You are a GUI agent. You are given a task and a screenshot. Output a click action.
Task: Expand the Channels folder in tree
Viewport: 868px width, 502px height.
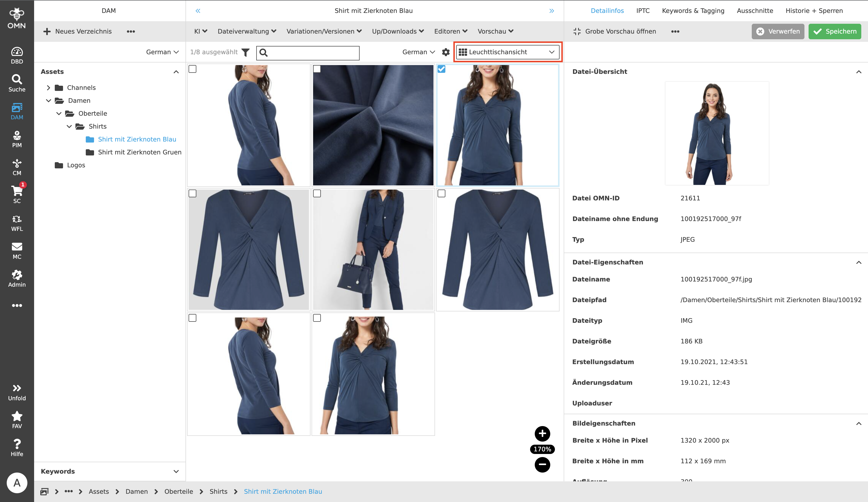49,88
